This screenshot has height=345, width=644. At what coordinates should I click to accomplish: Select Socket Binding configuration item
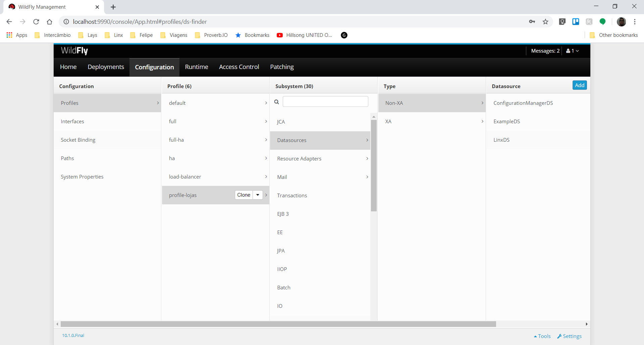(107, 140)
